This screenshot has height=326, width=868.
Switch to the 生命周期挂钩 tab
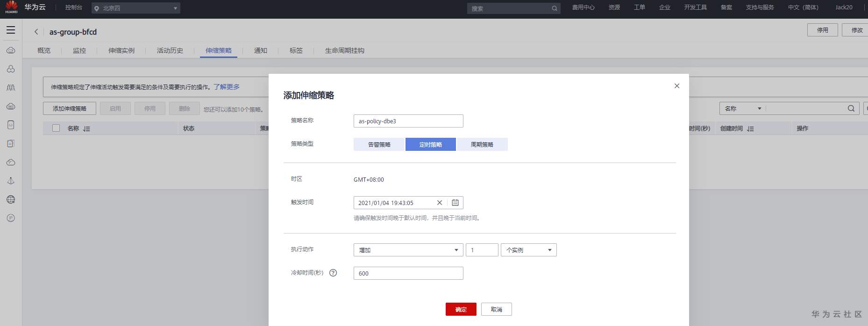coord(345,50)
